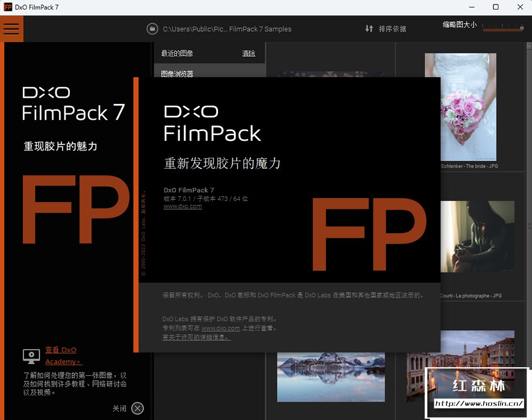The height and width of the screenshot is (420, 532).
Task: Select the 最近的图像 section
Action: [177, 53]
